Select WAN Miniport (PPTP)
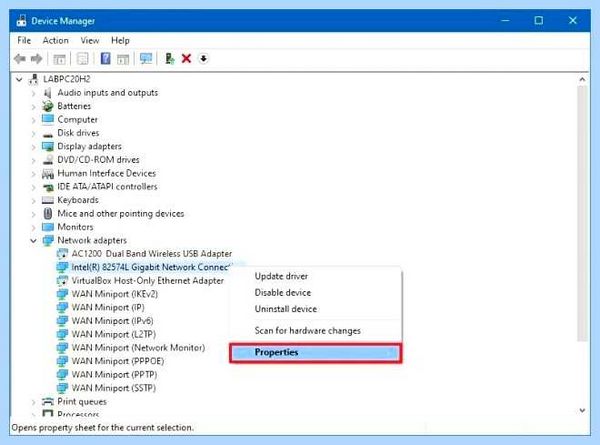 pos(114,374)
